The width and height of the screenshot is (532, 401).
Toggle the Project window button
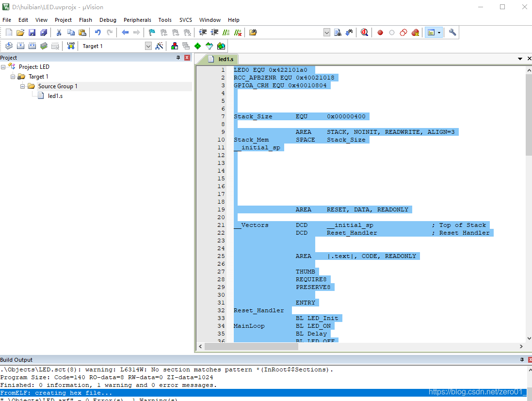coord(431,32)
